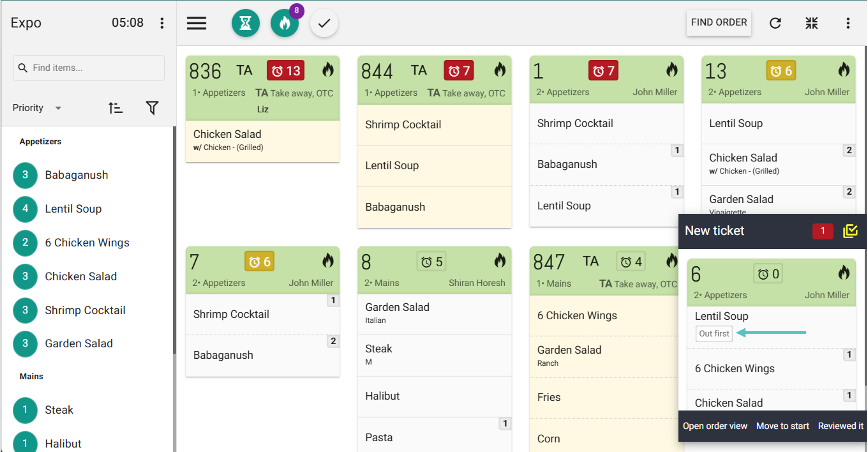Toggle the item list filter

(x=152, y=108)
